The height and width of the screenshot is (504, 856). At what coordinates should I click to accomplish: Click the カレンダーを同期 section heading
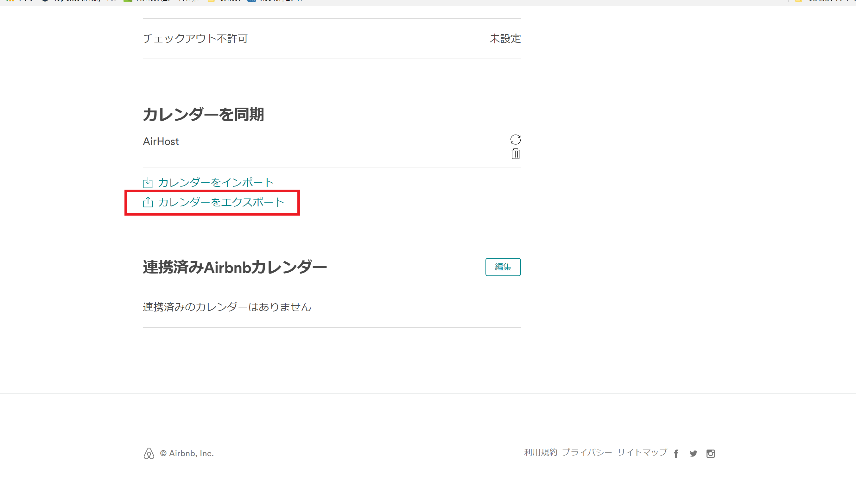tap(203, 115)
